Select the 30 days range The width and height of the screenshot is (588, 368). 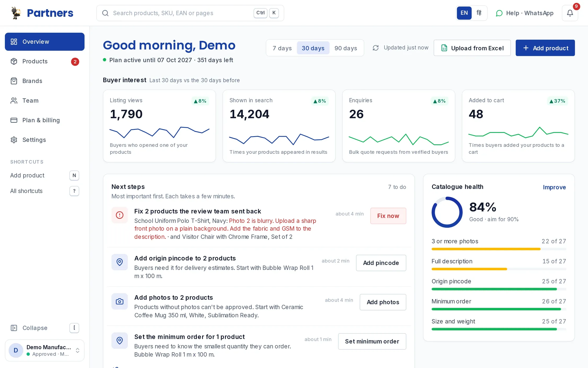click(313, 48)
